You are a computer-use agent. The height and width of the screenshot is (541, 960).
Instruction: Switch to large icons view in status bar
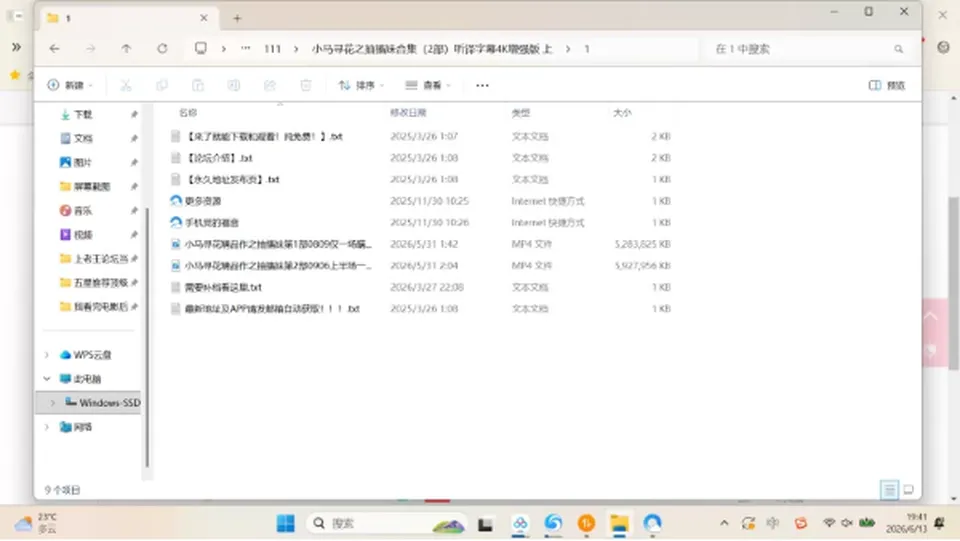click(909, 490)
